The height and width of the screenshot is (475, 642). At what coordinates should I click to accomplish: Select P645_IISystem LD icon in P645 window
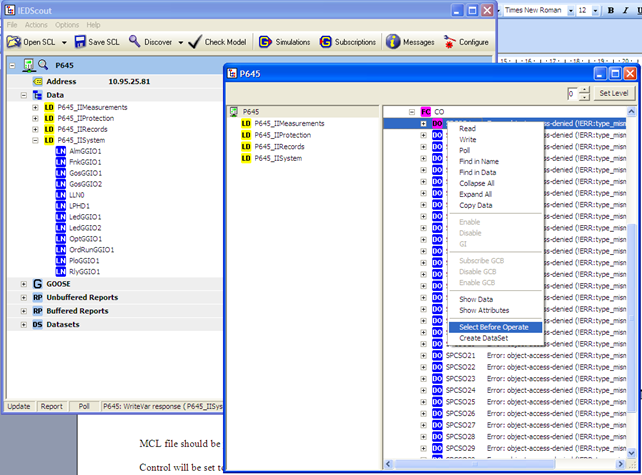246,158
